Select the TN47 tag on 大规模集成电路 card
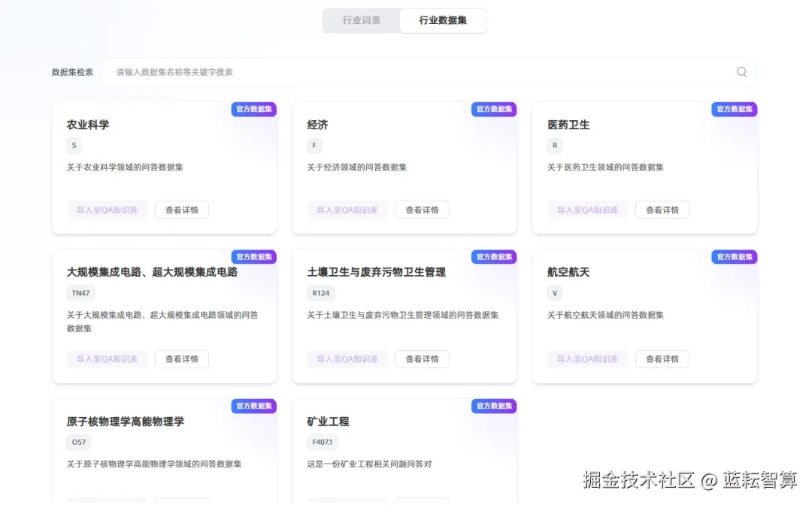This screenshot has height=505, width=812. point(80,292)
